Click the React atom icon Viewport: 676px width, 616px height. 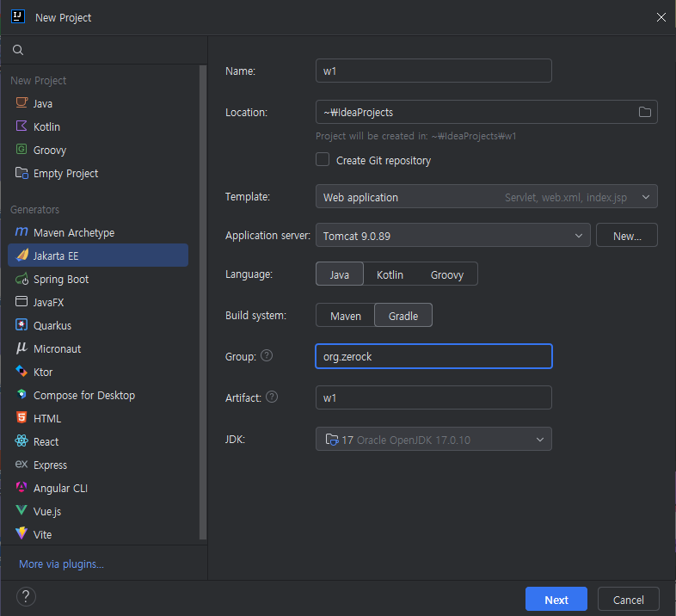[x=22, y=440]
